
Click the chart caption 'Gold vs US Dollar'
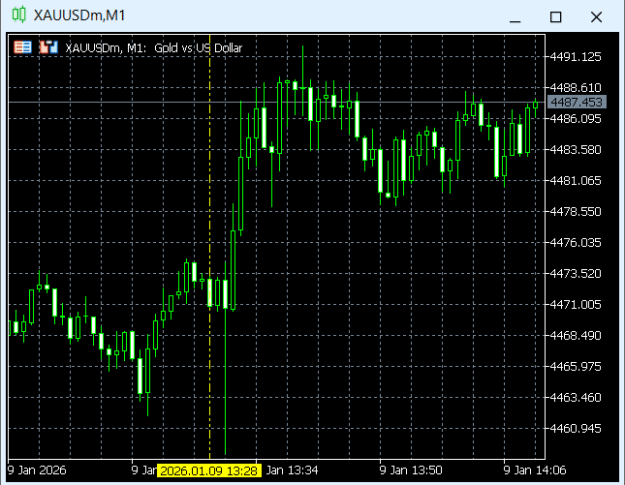(198, 48)
